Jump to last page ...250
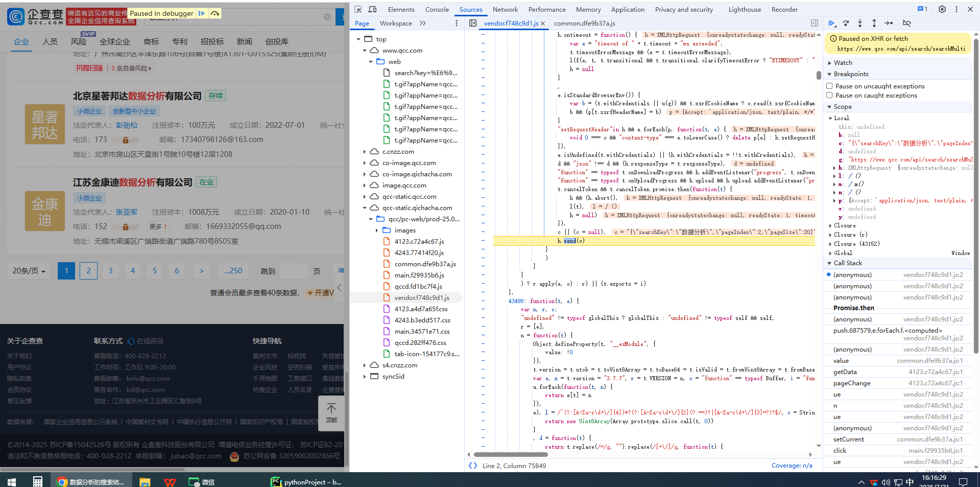Image resolution: width=980 pixels, height=487 pixels. 233,271
